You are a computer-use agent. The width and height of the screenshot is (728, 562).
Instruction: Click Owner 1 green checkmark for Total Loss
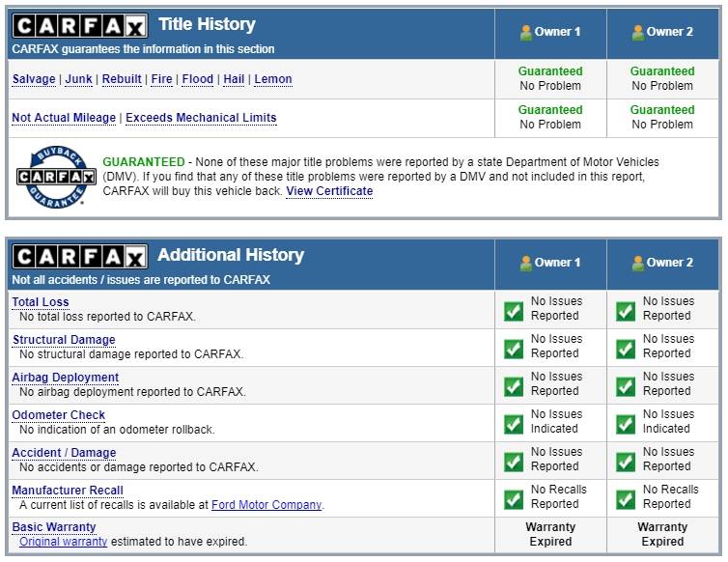[514, 311]
